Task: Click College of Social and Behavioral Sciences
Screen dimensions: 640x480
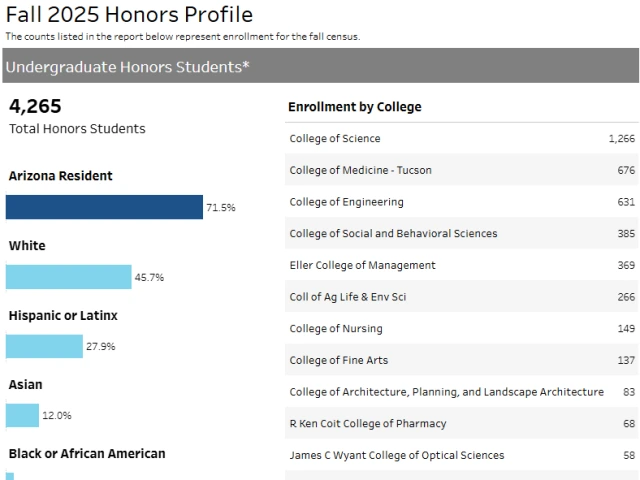Action: point(393,234)
